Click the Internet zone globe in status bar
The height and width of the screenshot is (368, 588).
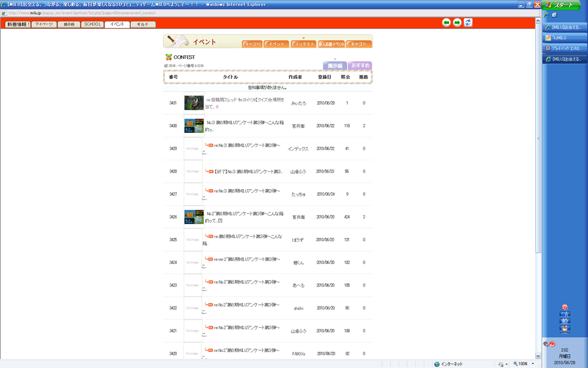coord(438,364)
